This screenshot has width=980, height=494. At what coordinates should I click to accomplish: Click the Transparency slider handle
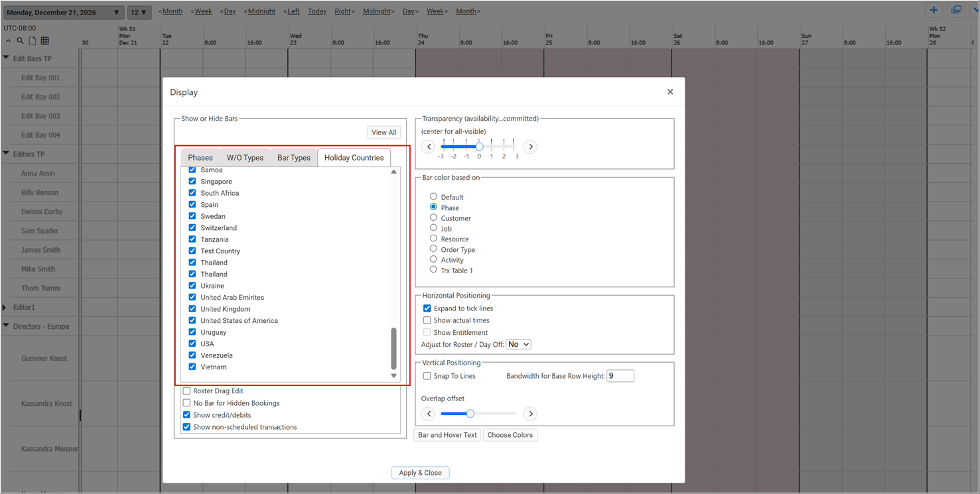coord(479,147)
